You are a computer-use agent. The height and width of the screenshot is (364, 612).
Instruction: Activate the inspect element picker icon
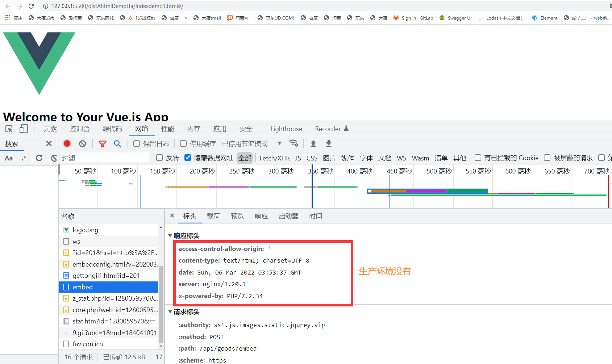tap(9, 129)
